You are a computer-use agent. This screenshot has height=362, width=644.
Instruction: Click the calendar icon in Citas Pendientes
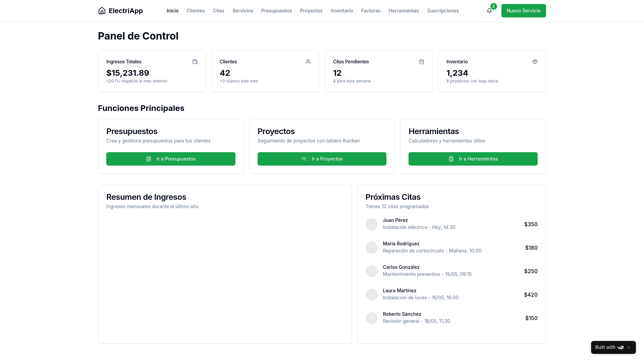(422, 62)
